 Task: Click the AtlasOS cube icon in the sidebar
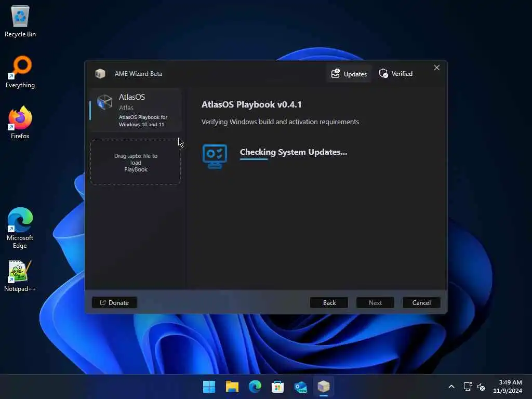[104, 102]
